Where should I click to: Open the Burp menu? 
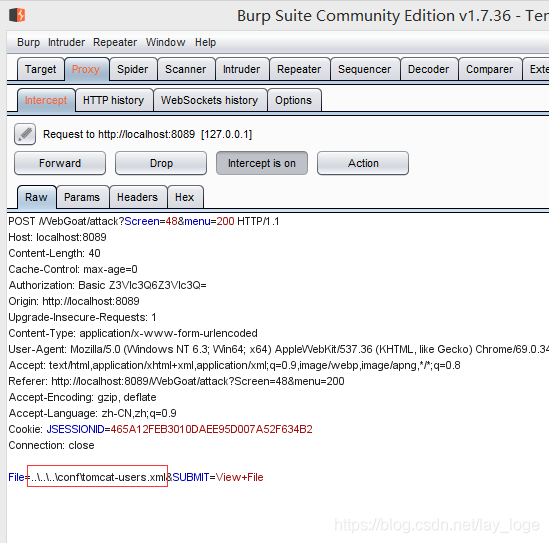[28, 42]
